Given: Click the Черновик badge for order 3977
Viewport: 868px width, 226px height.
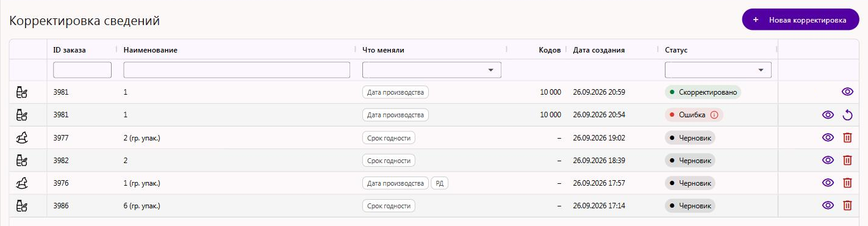Looking at the screenshot, I should (x=690, y=137).
